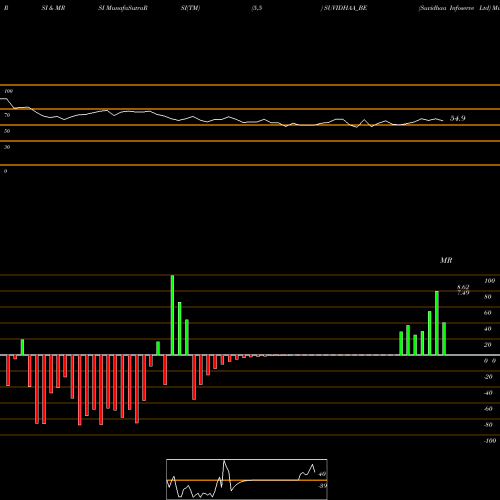500x500 pixels.
Task: Click the 60 label on MR axis
Action: [x=488, y=313]
